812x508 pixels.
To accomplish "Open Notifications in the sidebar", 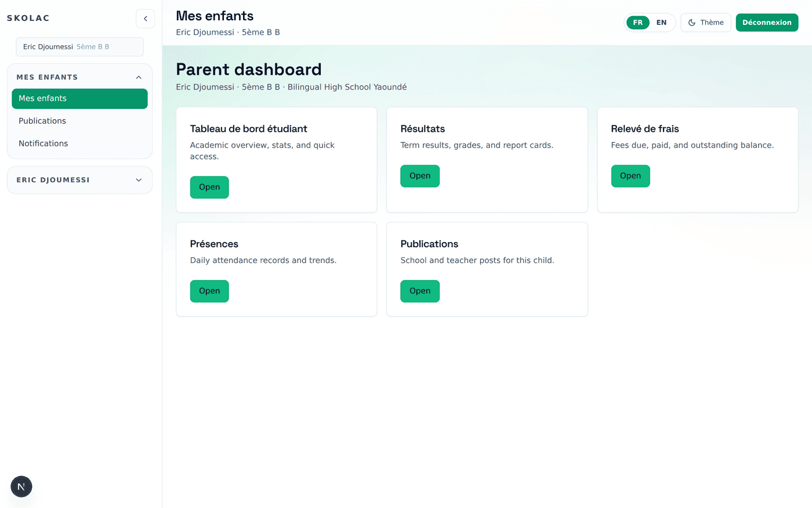I will pyautogui.click(x=80, y=143).
